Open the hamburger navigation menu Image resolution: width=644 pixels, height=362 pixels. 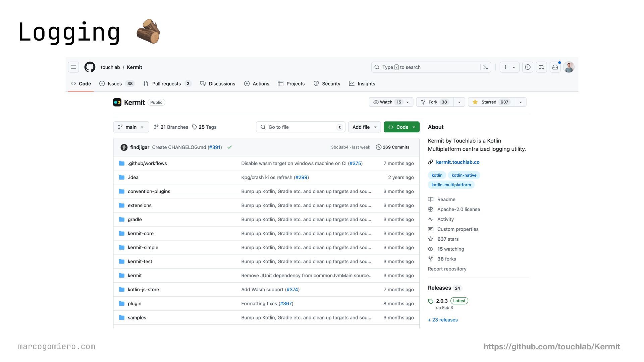pos(73,67)
